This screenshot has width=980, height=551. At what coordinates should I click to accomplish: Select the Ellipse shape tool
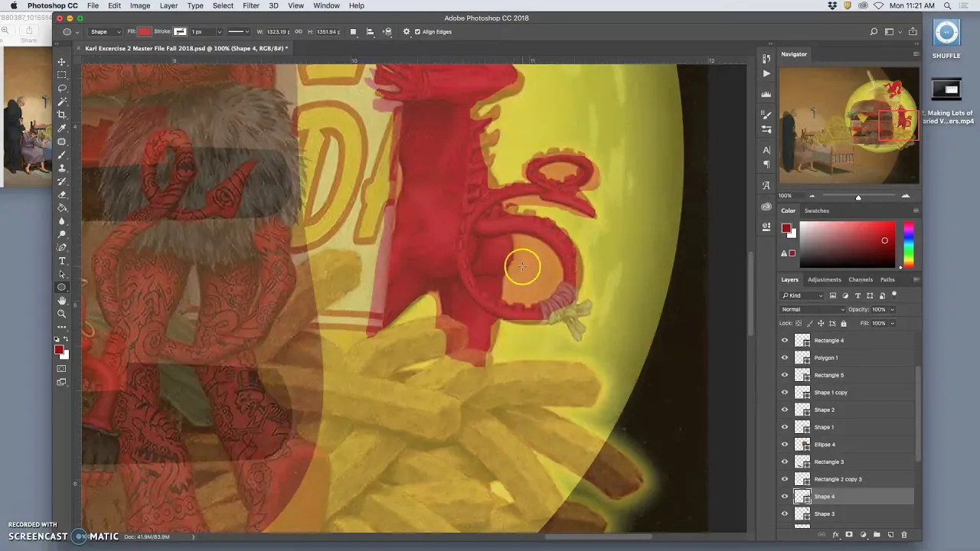[62, 288]
